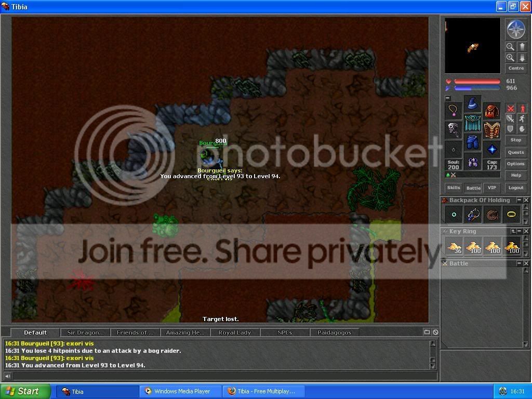
Task: Toggle full attack crossed-swords mode
Action: (x=510, y=109)
